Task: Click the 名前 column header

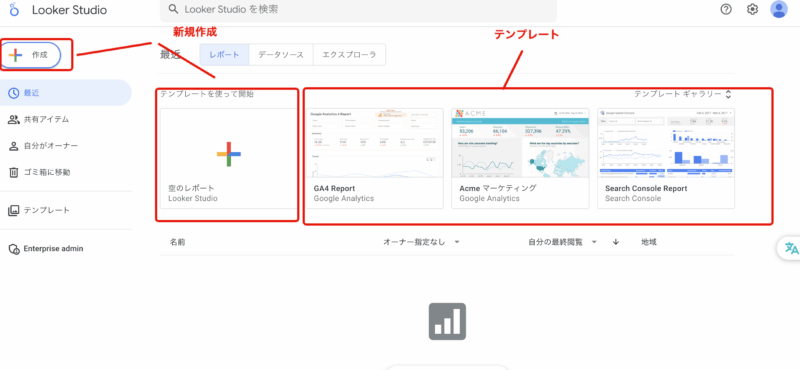Action: 178,242
